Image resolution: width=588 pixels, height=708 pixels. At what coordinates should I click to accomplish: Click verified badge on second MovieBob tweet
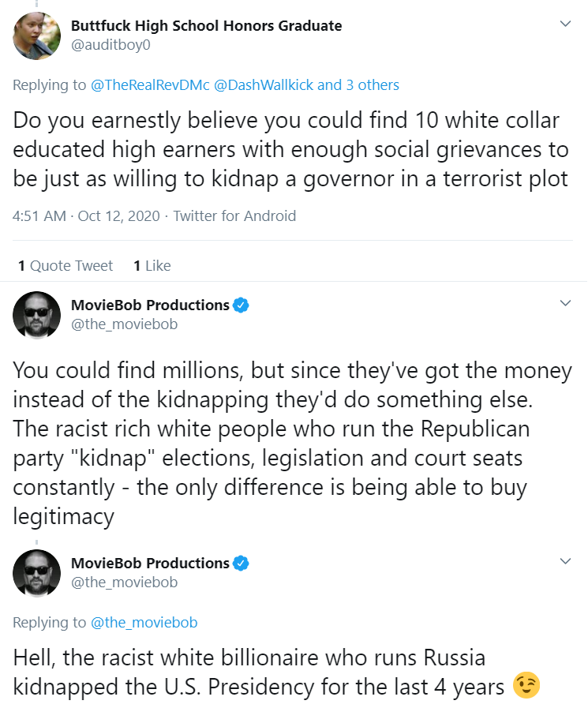(x=241, y=564)
